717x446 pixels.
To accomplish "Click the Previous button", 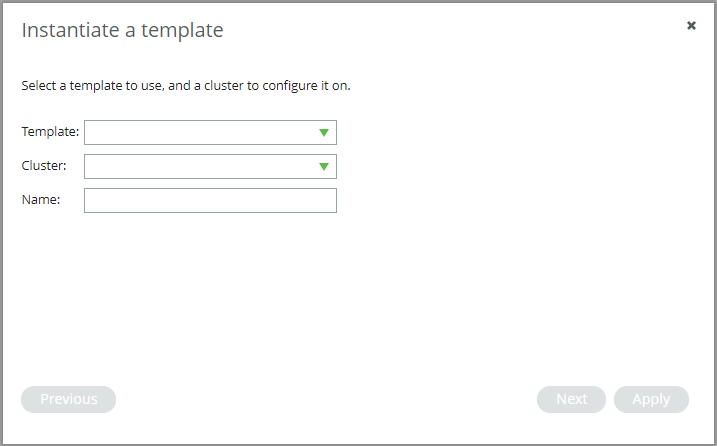I will [69, 399].
